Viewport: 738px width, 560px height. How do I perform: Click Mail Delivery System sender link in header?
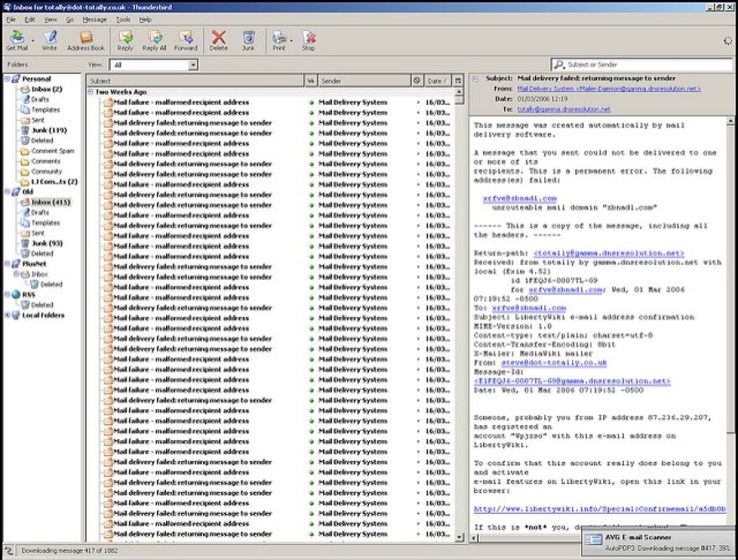tap(609, 89)
